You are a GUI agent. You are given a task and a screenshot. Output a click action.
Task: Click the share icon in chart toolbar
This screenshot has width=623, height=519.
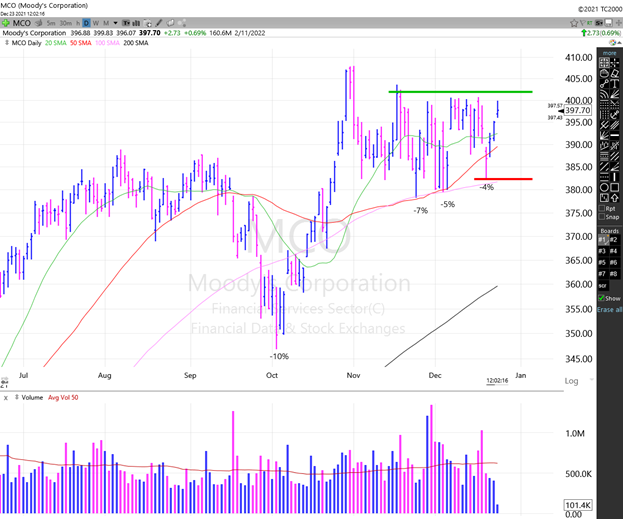tap(182, 23)
